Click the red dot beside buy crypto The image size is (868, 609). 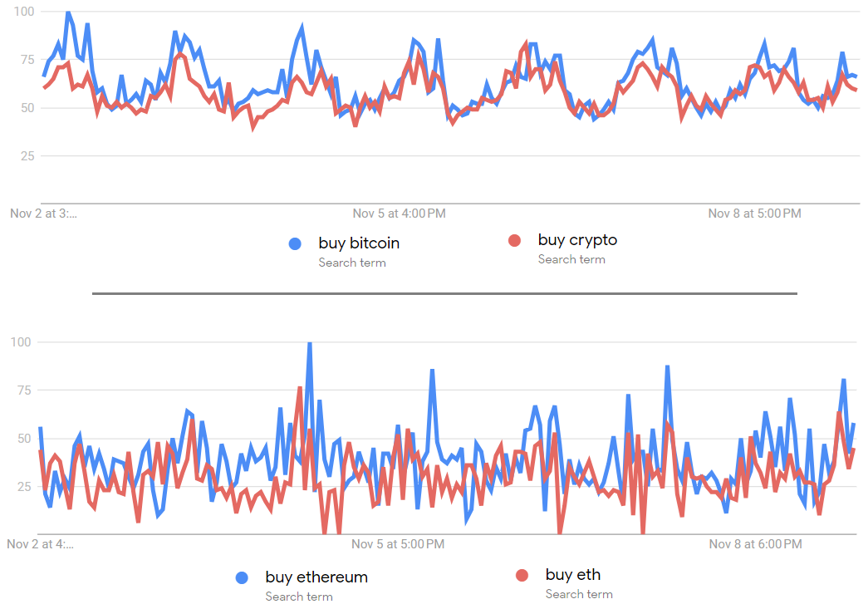515,241
